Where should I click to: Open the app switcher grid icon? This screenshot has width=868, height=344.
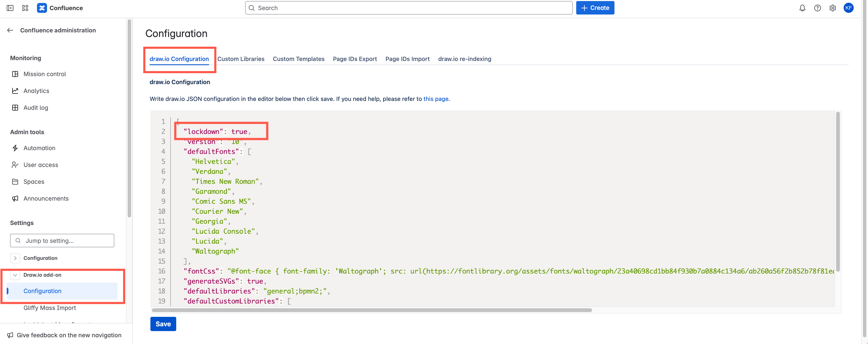click(x=25, y=8)
